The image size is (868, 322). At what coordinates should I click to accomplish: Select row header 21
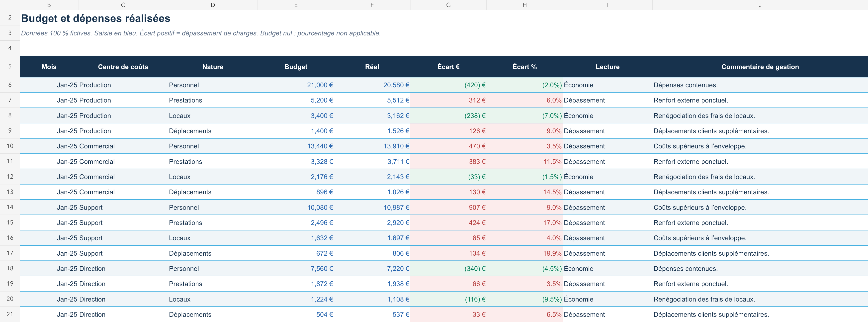click(x=10, y=314)
